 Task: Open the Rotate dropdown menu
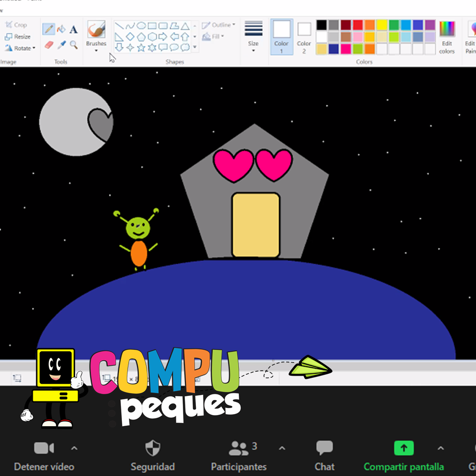20,48
